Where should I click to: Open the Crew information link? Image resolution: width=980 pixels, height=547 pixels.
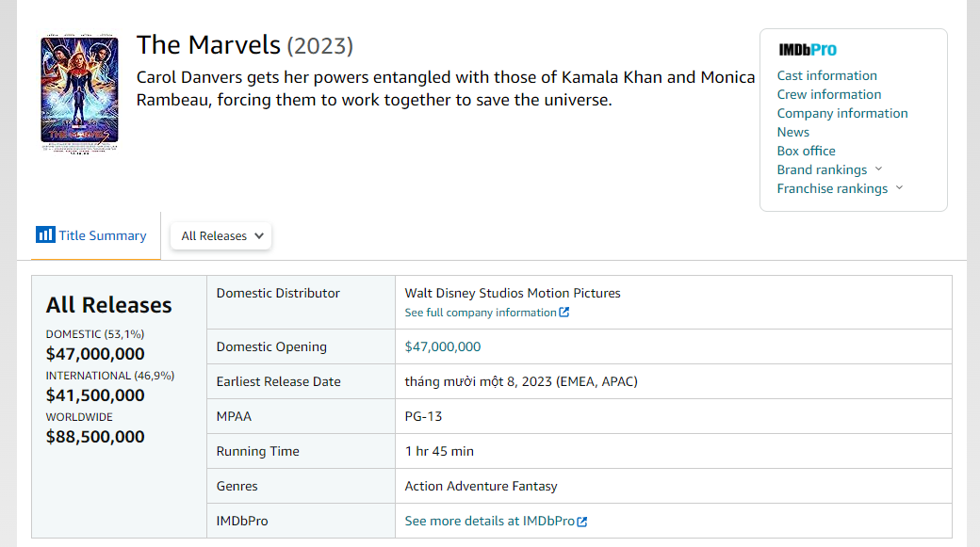click(x=828, y=94)
